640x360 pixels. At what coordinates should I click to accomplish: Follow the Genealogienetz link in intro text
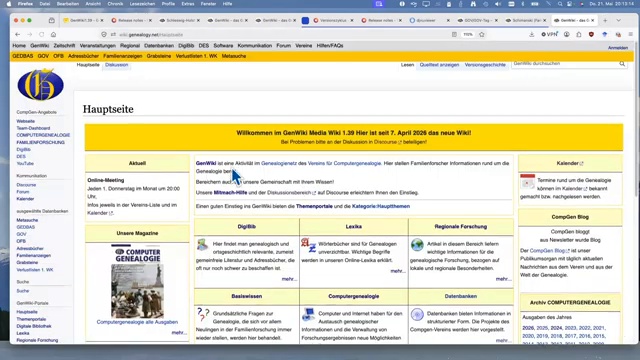(279, 163)
